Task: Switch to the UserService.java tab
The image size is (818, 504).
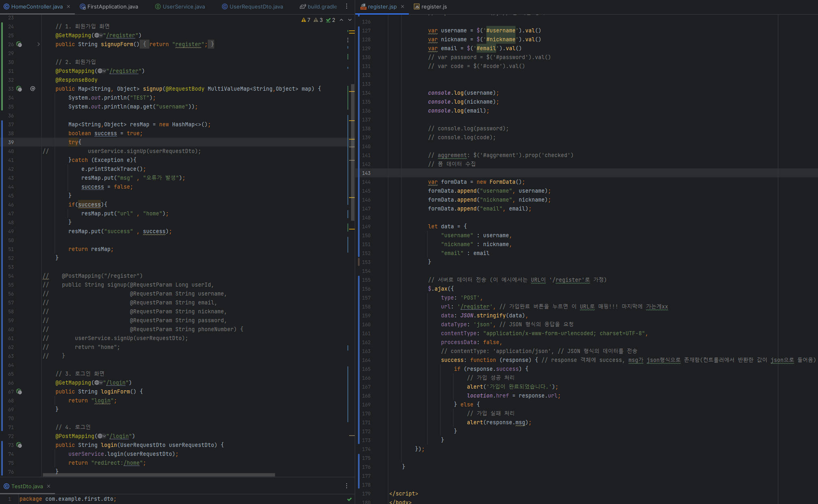Action: (183, 6)
